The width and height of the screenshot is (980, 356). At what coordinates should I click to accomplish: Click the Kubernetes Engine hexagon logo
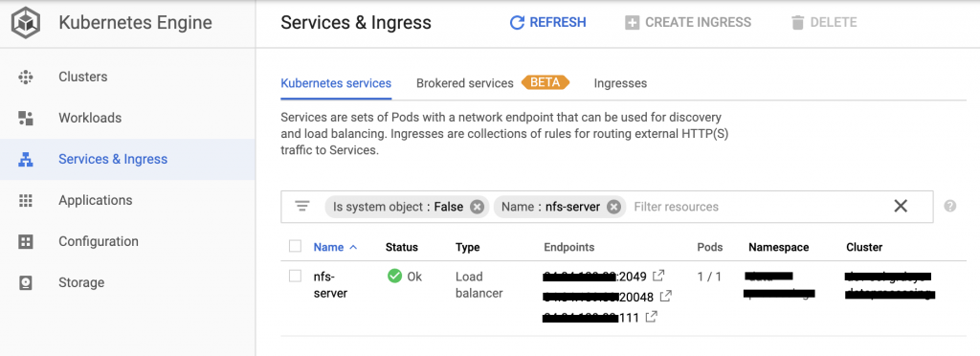click(x=26, y=24)
